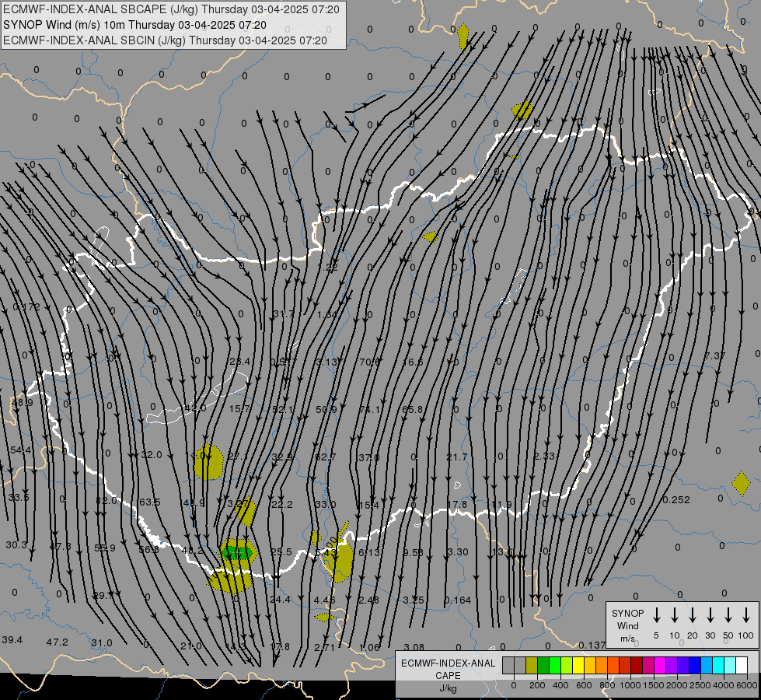Image resolution: width=761 pixels, height=700 pixels.
Task: Click the 20 m/s wind arrow symbol
Action: coord(692,614)
